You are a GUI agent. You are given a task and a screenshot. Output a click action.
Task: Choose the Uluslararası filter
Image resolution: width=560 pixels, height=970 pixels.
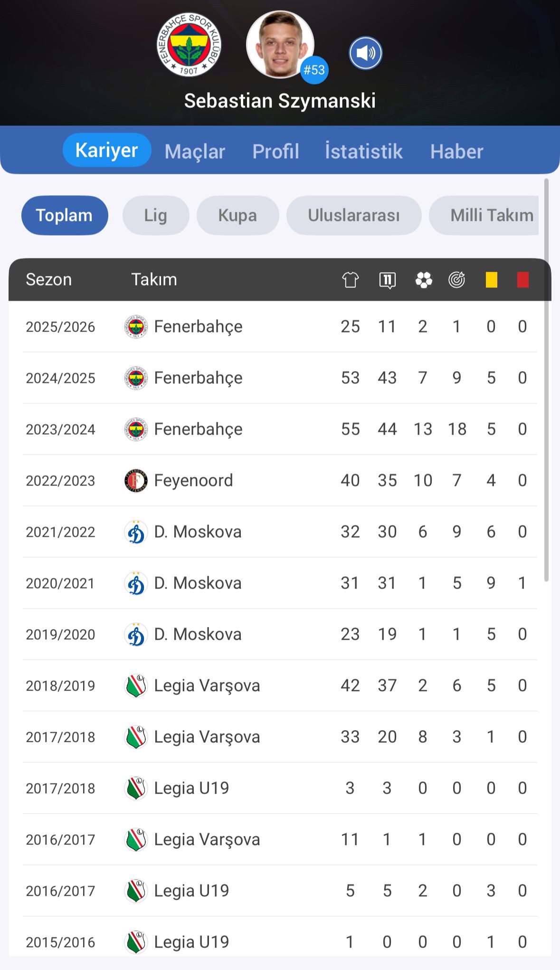point(353,216)
